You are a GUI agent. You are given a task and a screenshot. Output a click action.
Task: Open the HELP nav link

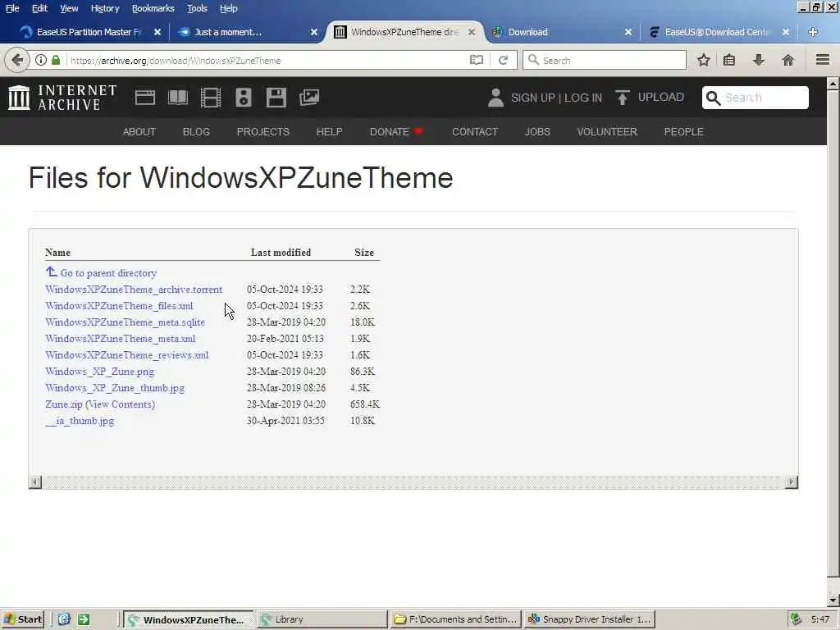pyautogui.click(x=330, y=132)
